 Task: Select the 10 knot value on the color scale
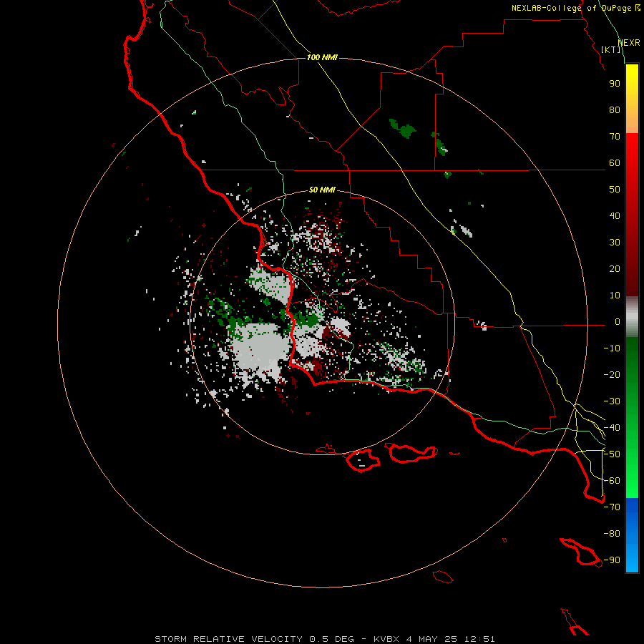click(615, 296)
